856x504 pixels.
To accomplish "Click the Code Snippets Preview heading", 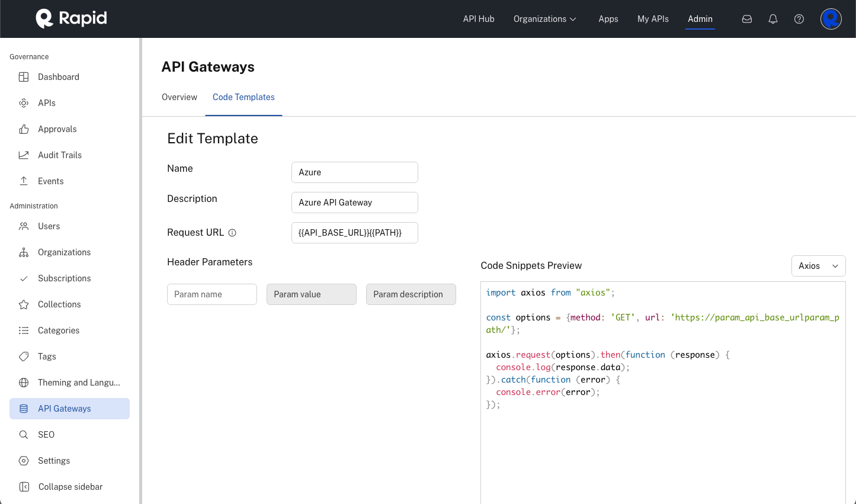I will point(531,266).
